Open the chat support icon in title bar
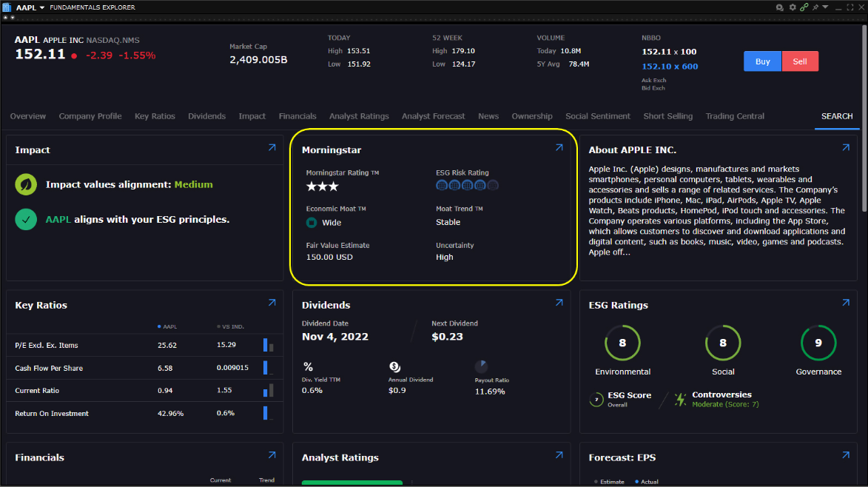The width and height of the screenshot is (868, 487). tap(779, 7)
